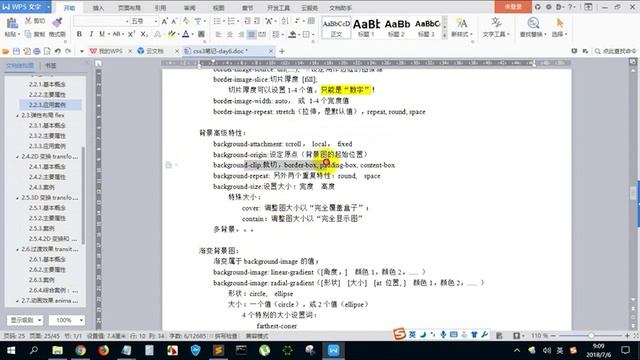
Task: Click the Center alignment icon
Action: coord(230,34)
